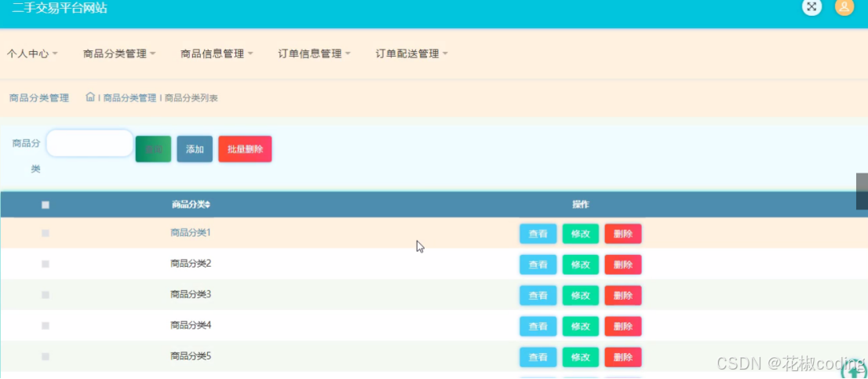Image resolution: width=868 pixels, height=379 pixels.
Task: Click the 操作 column header
Action: tap(581, 205)
